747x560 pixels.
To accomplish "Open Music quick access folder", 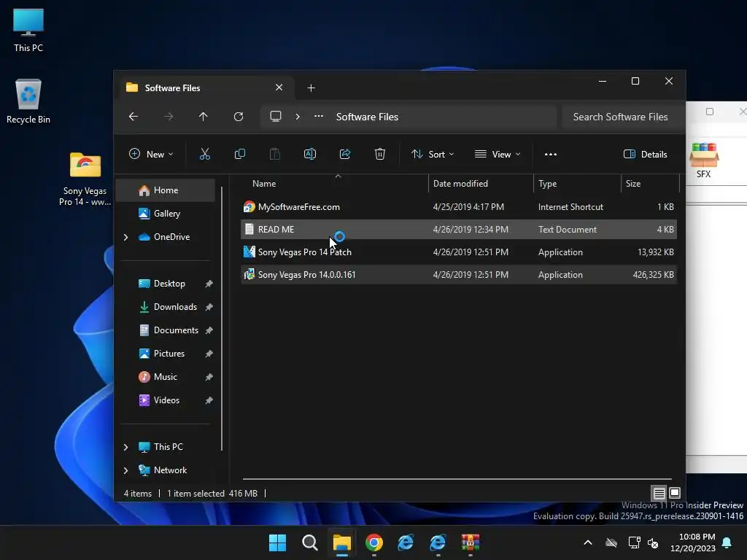I will (x=166, y=377).
